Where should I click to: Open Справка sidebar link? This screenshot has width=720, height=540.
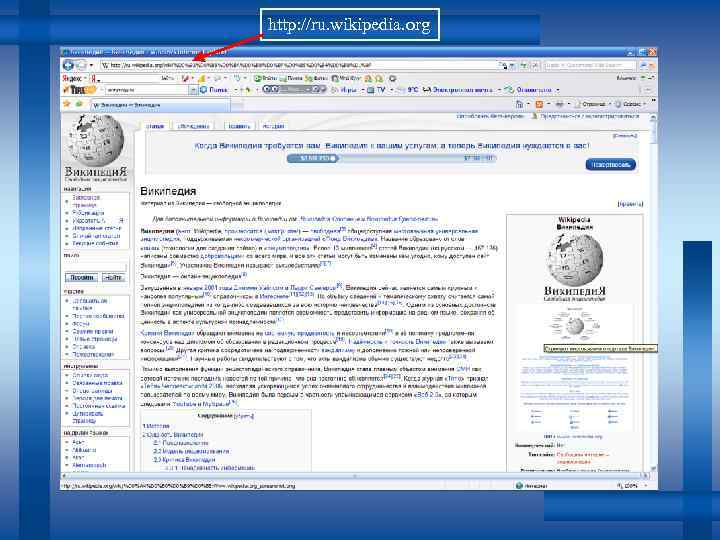(84, 347)
